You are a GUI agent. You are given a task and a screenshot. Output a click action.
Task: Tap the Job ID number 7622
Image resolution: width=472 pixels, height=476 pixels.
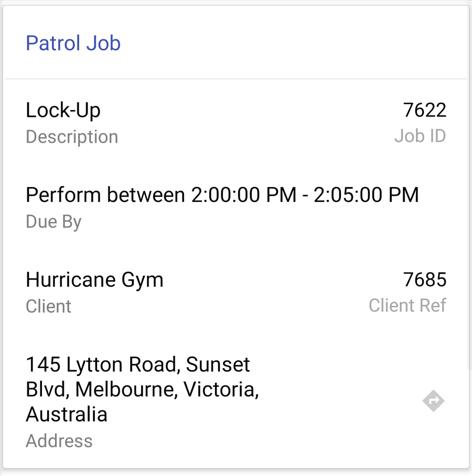425,110
